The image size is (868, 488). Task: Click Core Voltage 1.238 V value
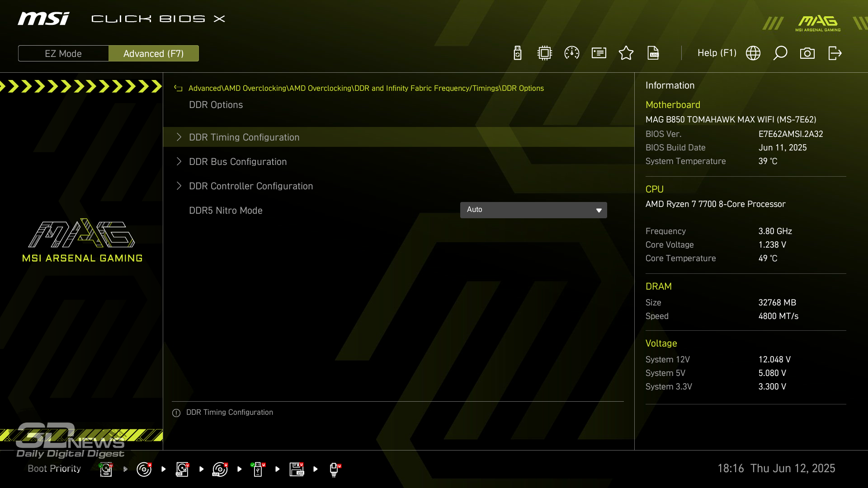773,245
